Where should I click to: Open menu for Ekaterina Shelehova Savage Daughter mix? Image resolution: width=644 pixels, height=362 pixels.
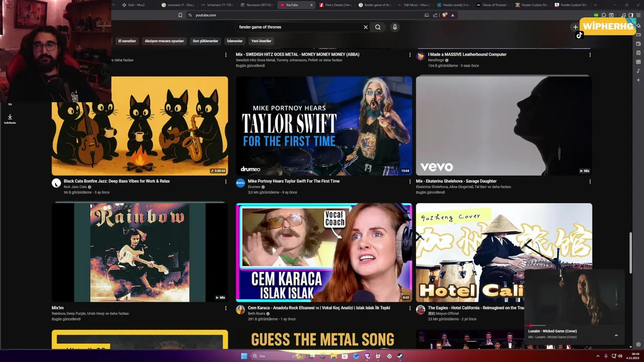[590, 182]
